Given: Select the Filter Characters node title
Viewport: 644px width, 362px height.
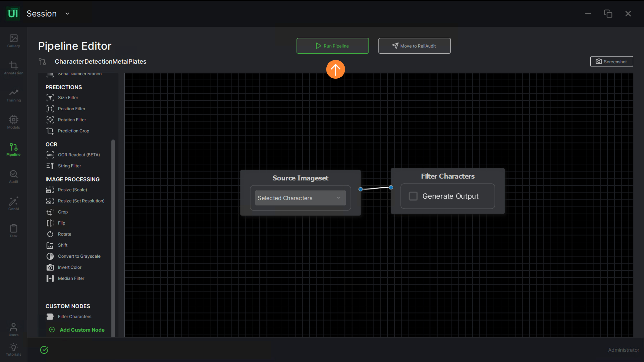Looking at the screenshot, I should point(447,176).
